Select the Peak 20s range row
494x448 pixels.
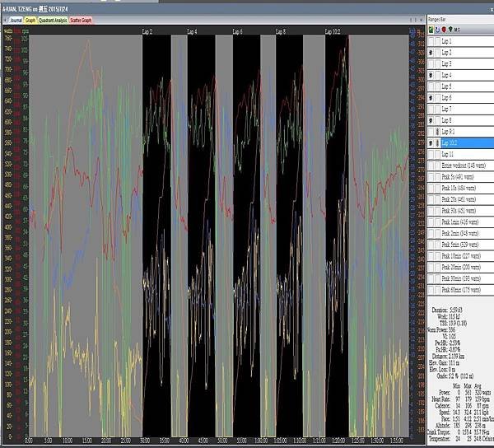(460, 200)
